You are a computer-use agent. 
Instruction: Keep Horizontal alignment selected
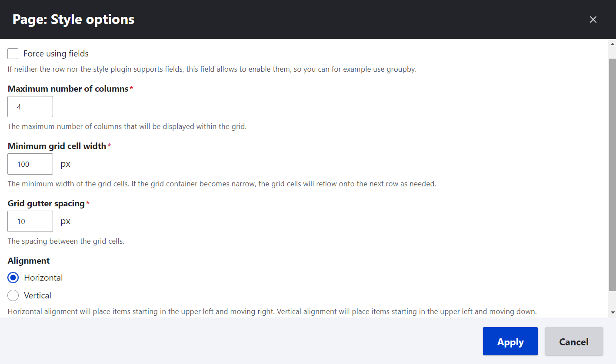(13, 277)
